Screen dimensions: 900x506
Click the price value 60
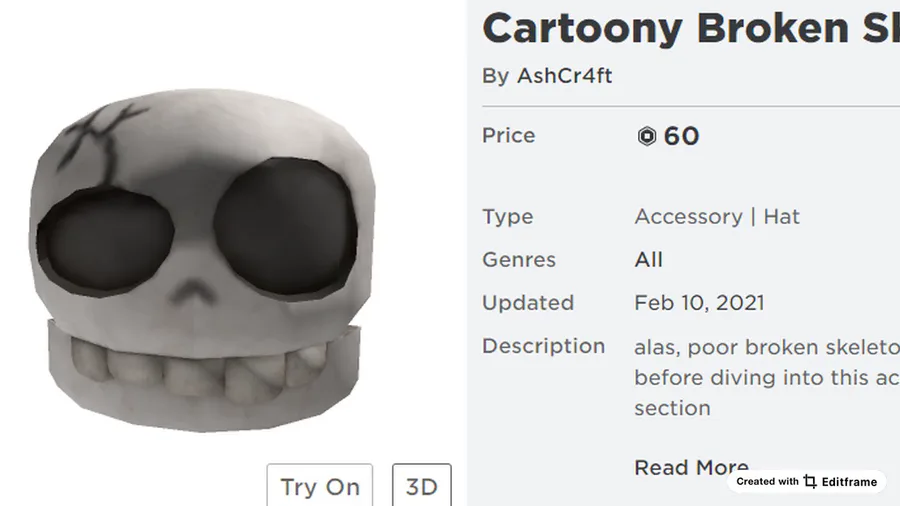coord(681,136)
